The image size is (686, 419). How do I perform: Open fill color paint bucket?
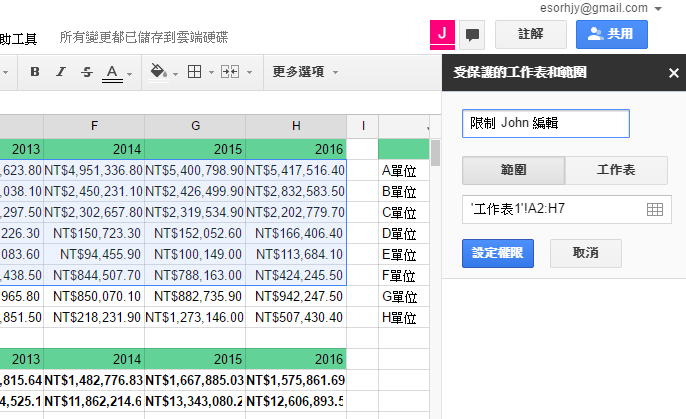click(158, 71)
